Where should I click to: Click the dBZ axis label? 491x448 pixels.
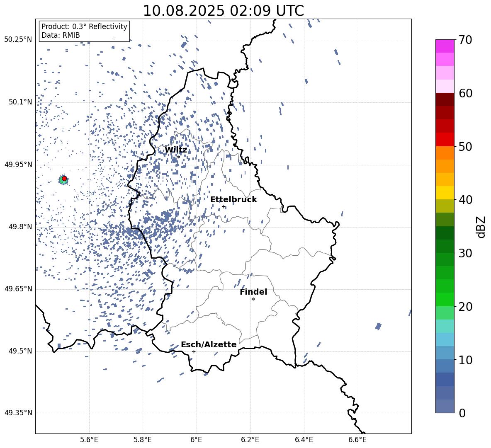coord(481,227)
